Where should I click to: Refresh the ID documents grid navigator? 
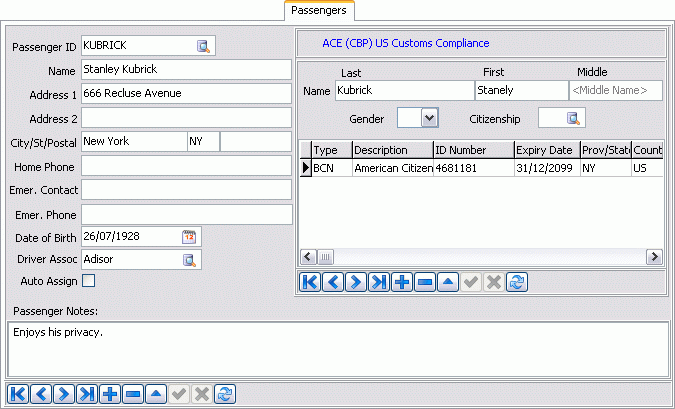click(517, 283)
